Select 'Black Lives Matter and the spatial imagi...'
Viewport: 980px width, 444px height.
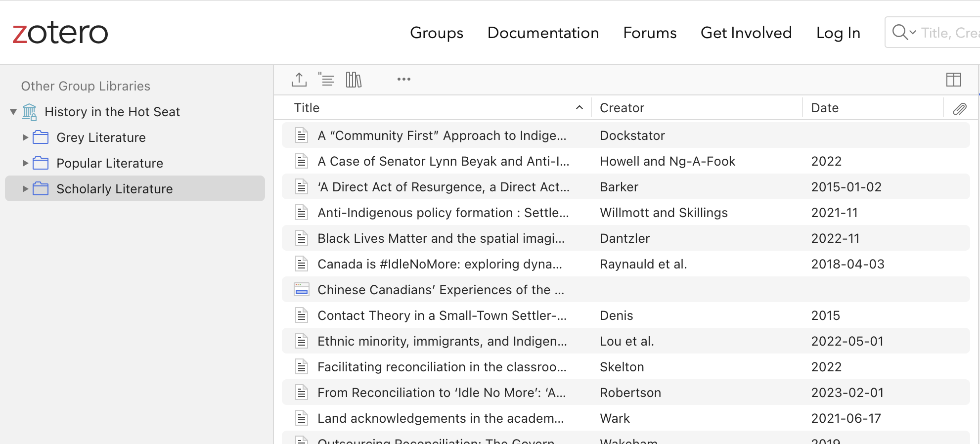(x=441, y=238)
